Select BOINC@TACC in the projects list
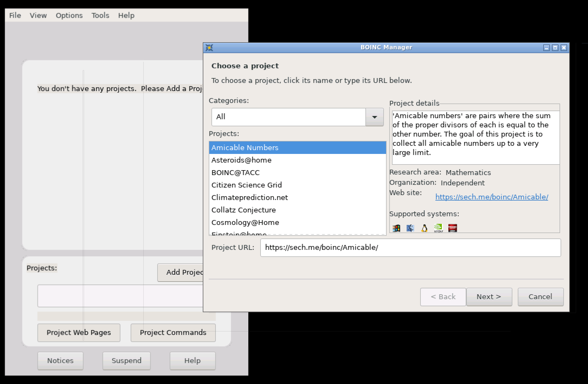 pyautogui.click(x=297, y=173)
